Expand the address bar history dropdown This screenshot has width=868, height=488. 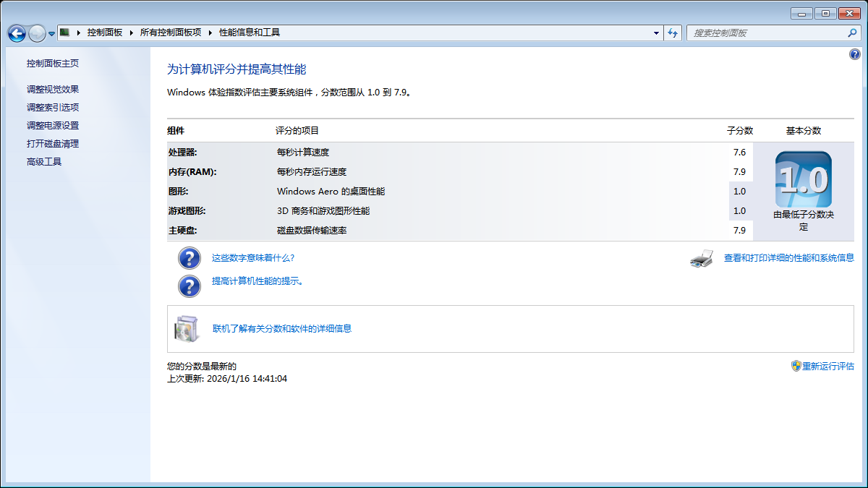coord(656,33)
